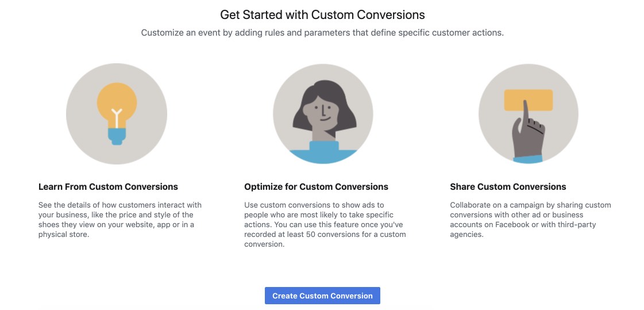644x310 pixels.
Task: Select the Learn From Custom Conversions heading
Action: point(109,187)
